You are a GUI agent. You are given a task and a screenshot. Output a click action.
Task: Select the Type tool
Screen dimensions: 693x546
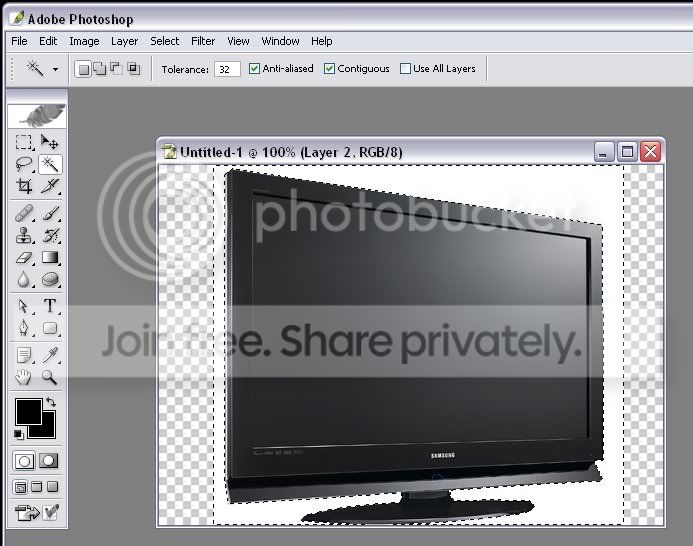tap(50, 306)
